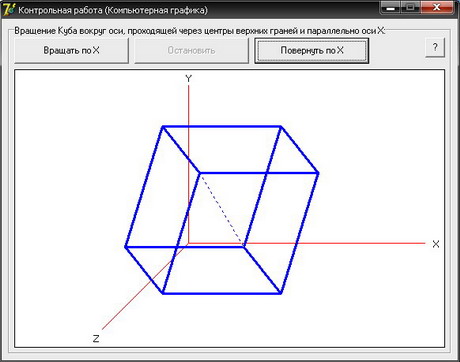The height and width of the screenshot is (362, 460).
Task: Click the Z axis label
Action: point(96,339)
